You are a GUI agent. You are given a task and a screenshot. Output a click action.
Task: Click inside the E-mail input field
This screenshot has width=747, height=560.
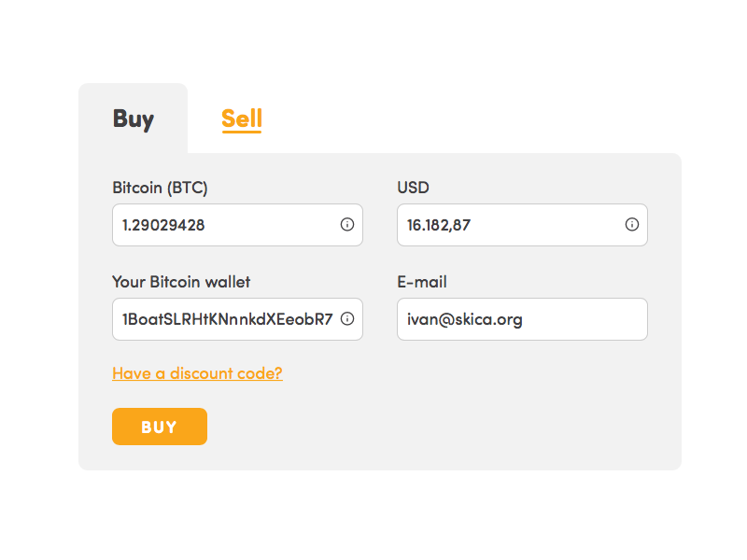(522, 319)
